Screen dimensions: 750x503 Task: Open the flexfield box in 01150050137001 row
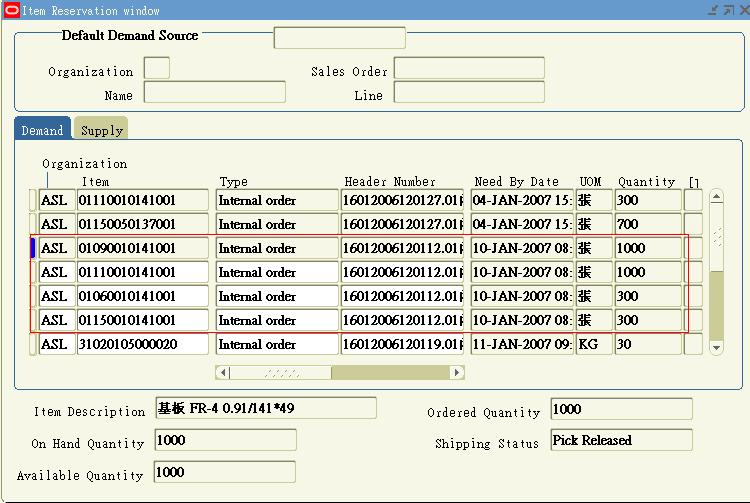click(693, 224)
